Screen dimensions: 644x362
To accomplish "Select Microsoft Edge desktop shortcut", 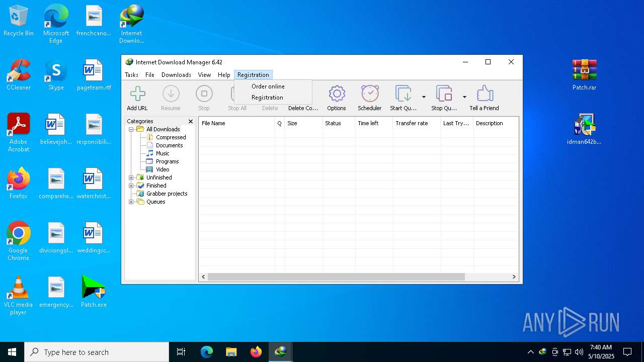I will click(x=56, y=24).
